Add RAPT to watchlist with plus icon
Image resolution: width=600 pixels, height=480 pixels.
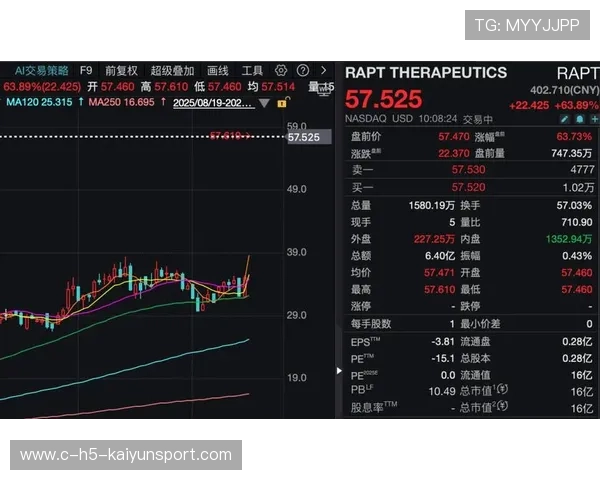tap(595, 119)
